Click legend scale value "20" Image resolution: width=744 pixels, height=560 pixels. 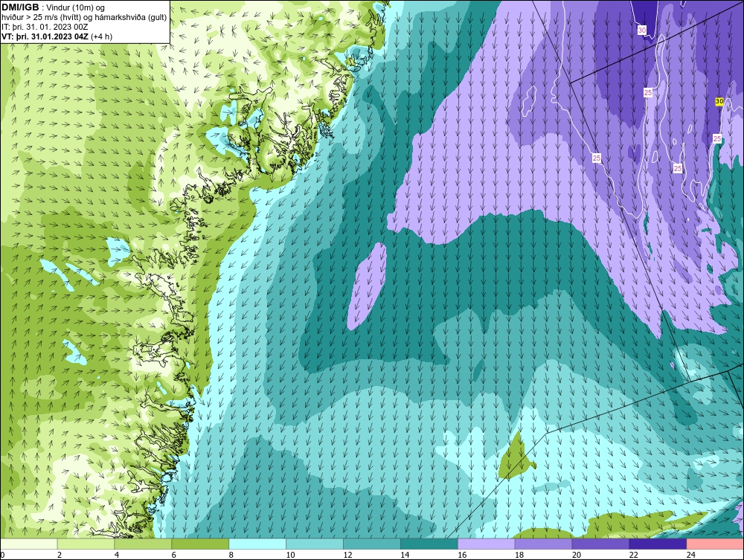click(577, 555)
